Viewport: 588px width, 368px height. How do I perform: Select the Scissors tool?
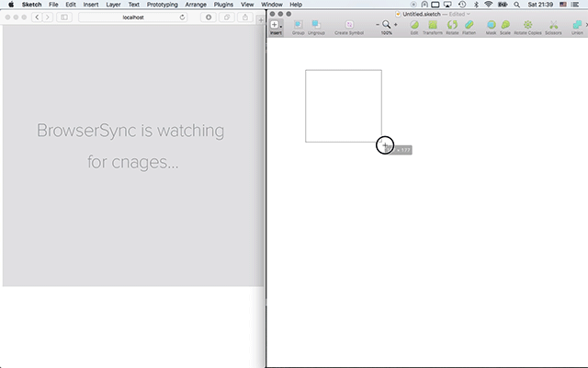pyautogui.click(x=553, y=25)
